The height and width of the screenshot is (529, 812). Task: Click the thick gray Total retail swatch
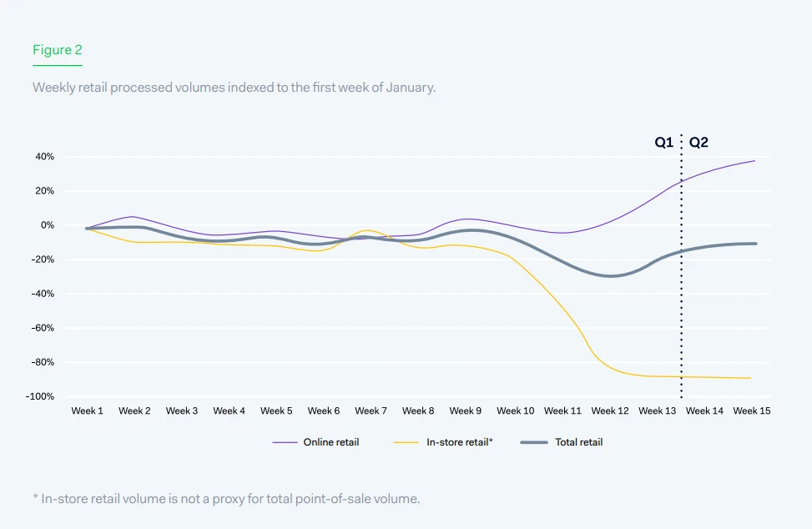[534, 442]
